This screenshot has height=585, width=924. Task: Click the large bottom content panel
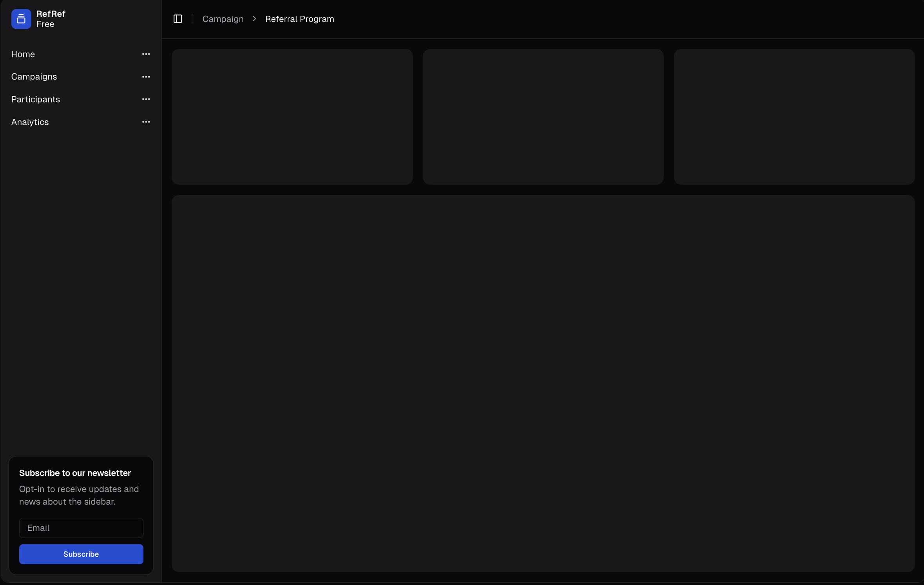(x=543, y=383)
